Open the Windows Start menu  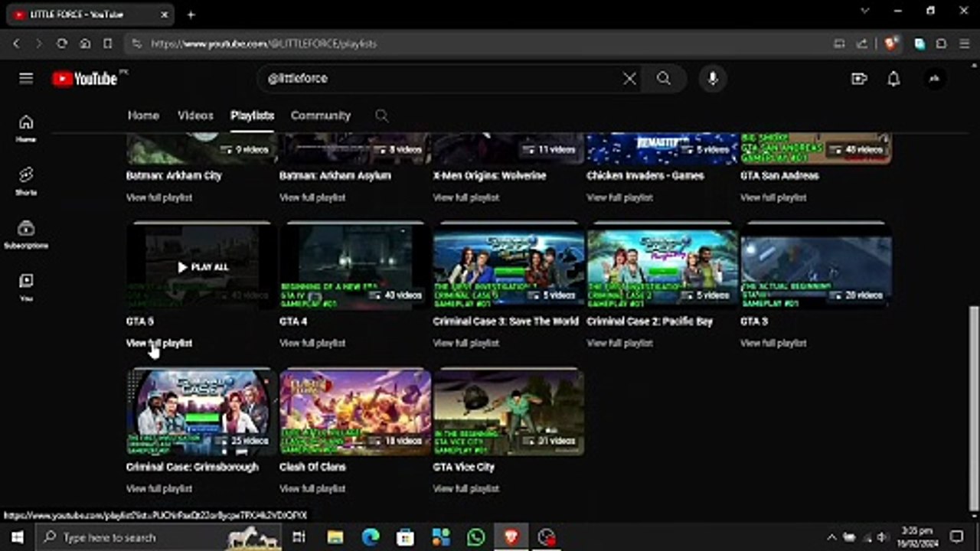point(17,537)
